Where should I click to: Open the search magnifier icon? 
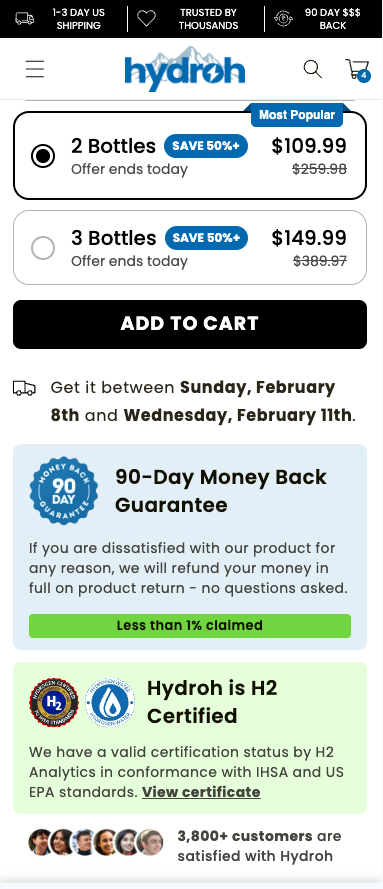[312, 69]
